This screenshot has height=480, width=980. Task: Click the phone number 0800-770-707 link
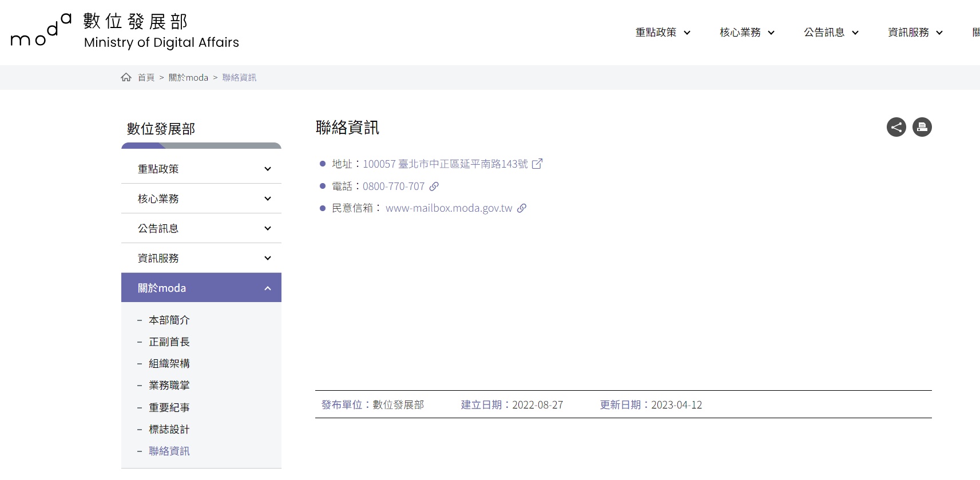tap(394, 187)
